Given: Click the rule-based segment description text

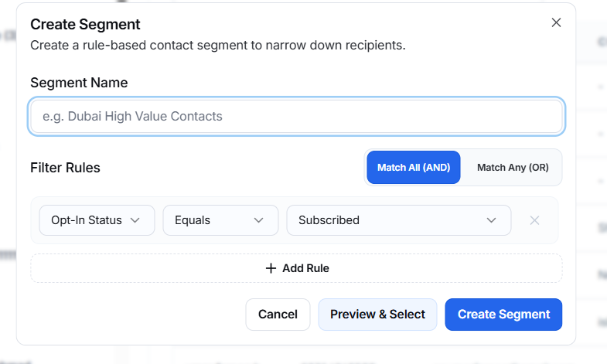Looking at the screenshot, I should 218,46.
